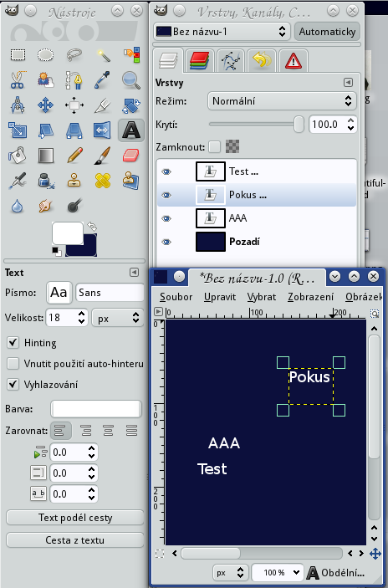Image resolution: width=388 pixels, height=588 pixels.
Task: Hide the AAA layer via eye icon
Action: coord(166,218)
